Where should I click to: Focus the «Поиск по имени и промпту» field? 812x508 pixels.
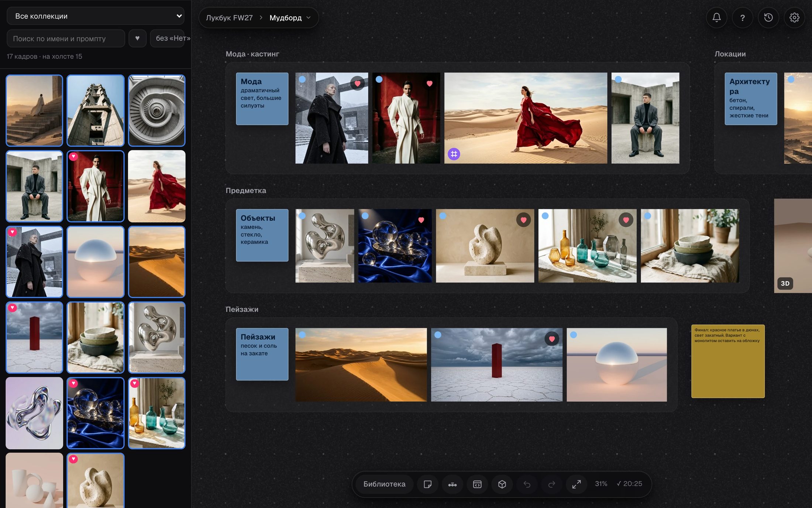(66, 38)
